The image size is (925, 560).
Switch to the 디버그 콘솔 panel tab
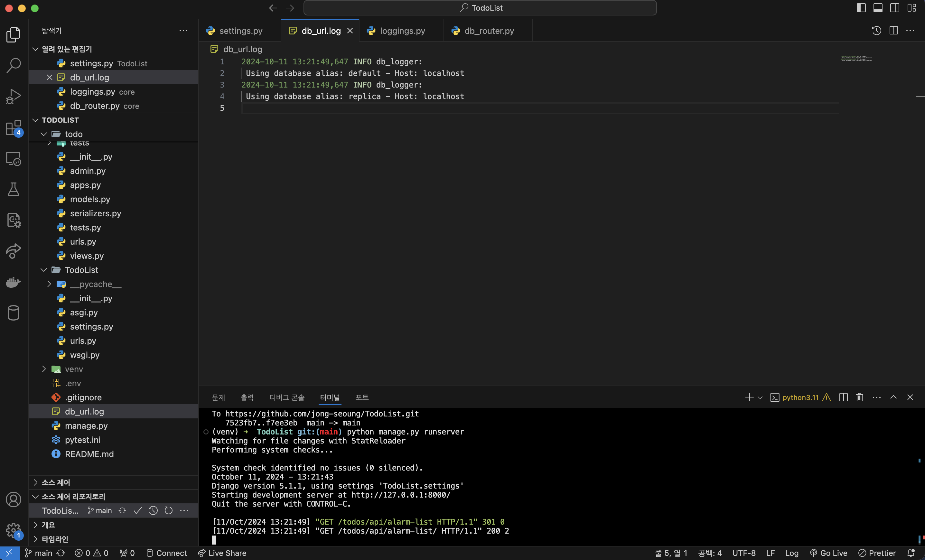coord(287,397)
